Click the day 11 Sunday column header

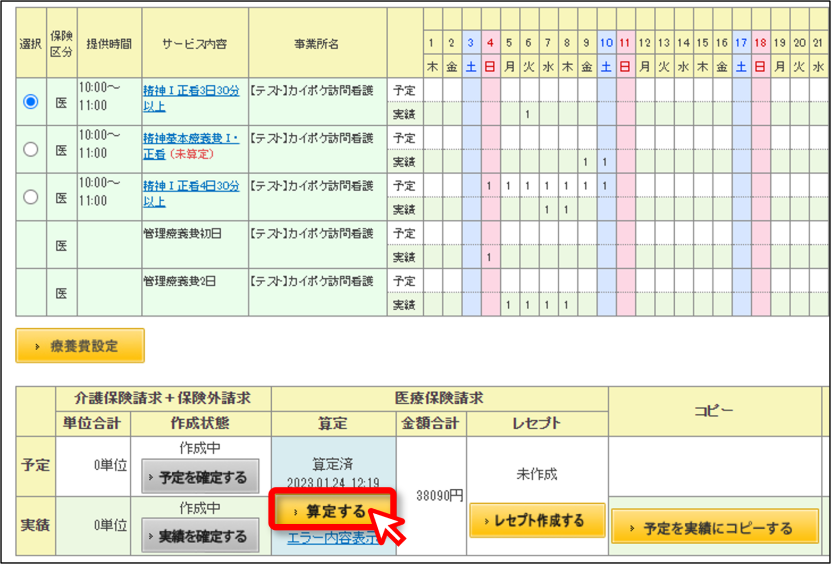(x=625, y=43)
